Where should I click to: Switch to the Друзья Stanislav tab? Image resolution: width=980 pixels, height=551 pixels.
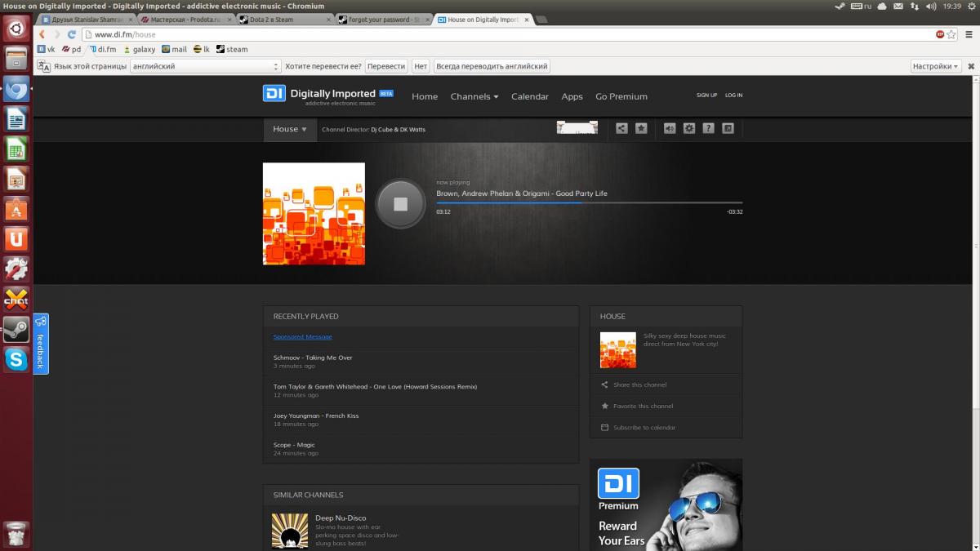pos(87,19)
